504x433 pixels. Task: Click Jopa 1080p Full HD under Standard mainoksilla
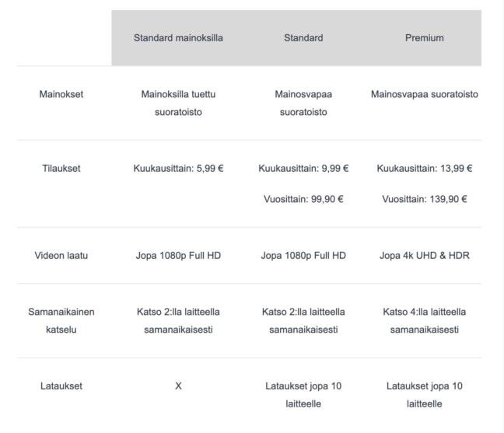178,255
